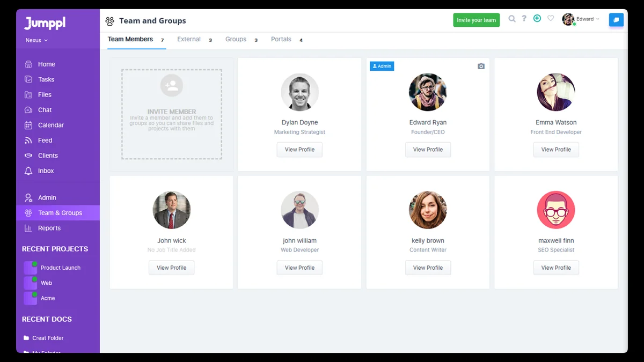This screenshot has height=362, width=644.
Task: Expand the Nexus workspace dropdown
Action: coord(36,40)
